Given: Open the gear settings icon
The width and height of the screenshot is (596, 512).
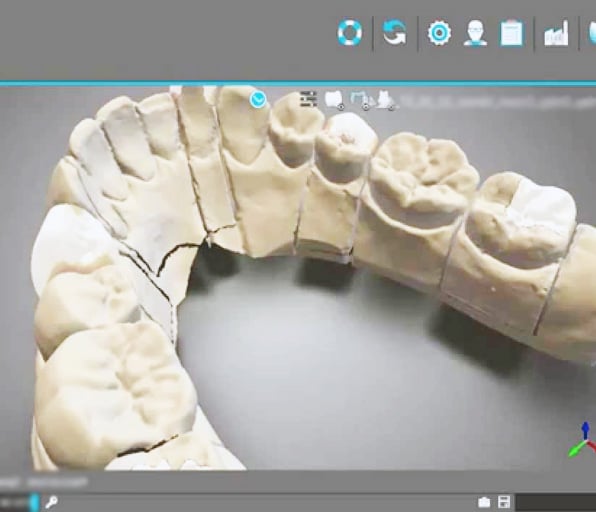Looking at the screenshot, I should [439, 33].
